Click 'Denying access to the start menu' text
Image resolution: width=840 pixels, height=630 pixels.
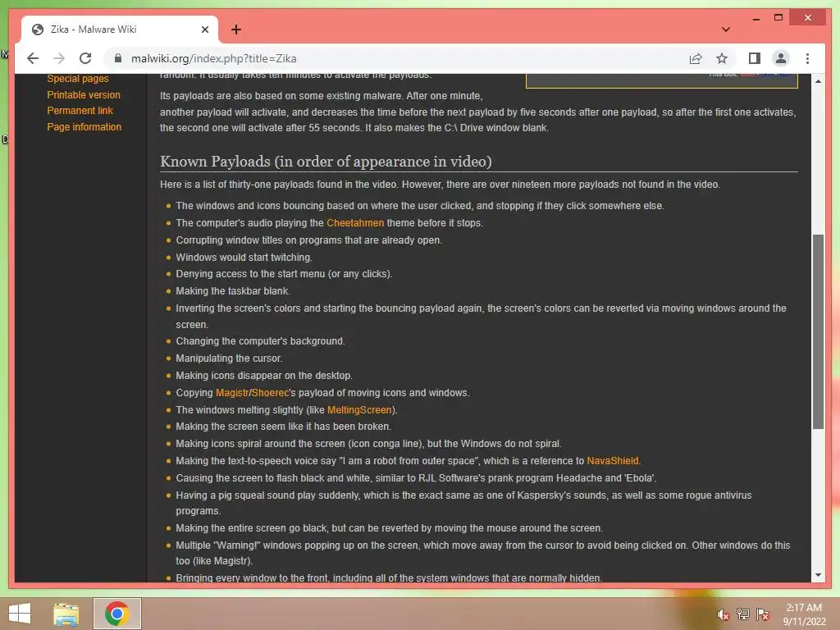(284, 274)
